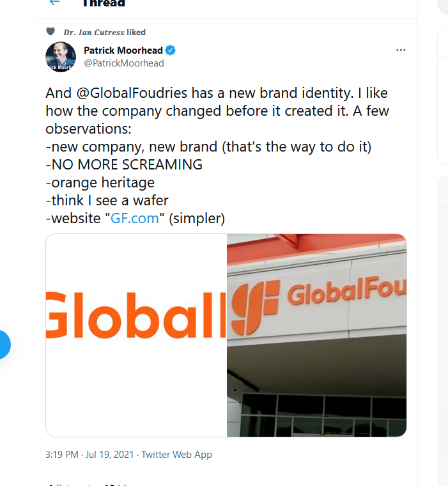Click the Patrick Moorhead display name
448x486 pixels.
point(123,51)
